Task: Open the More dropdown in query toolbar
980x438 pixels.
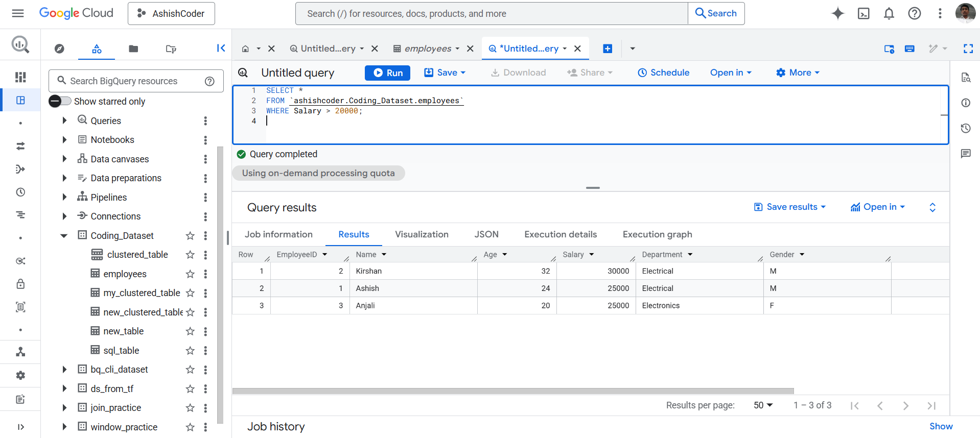Action: point(798,72)
